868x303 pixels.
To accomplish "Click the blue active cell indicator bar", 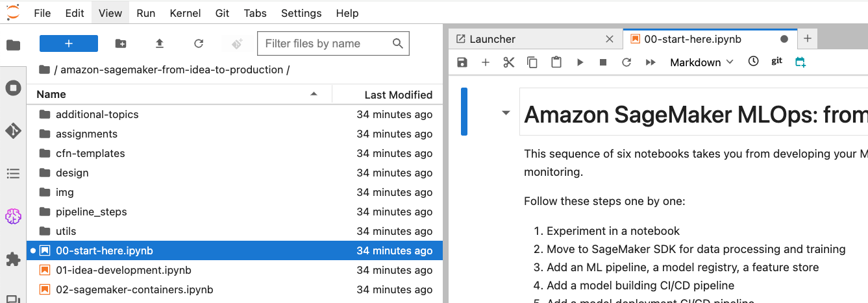I will tap(464, 112).
